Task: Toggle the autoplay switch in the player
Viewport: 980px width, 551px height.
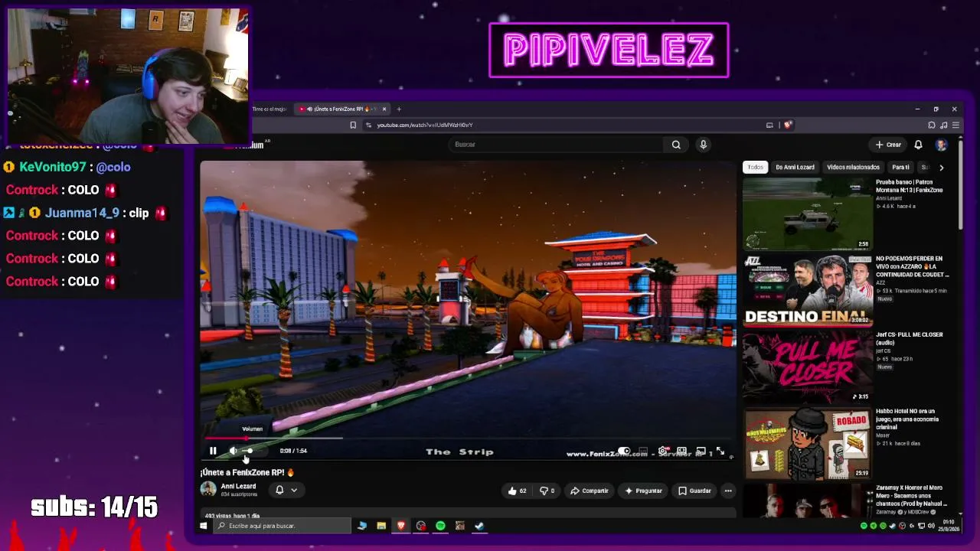Action: pos(624,451)
